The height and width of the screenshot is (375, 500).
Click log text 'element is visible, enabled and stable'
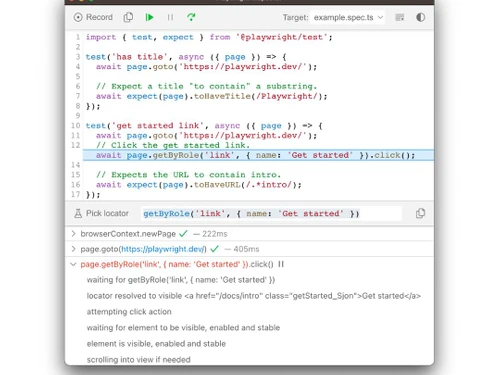(x=156, y=344)
